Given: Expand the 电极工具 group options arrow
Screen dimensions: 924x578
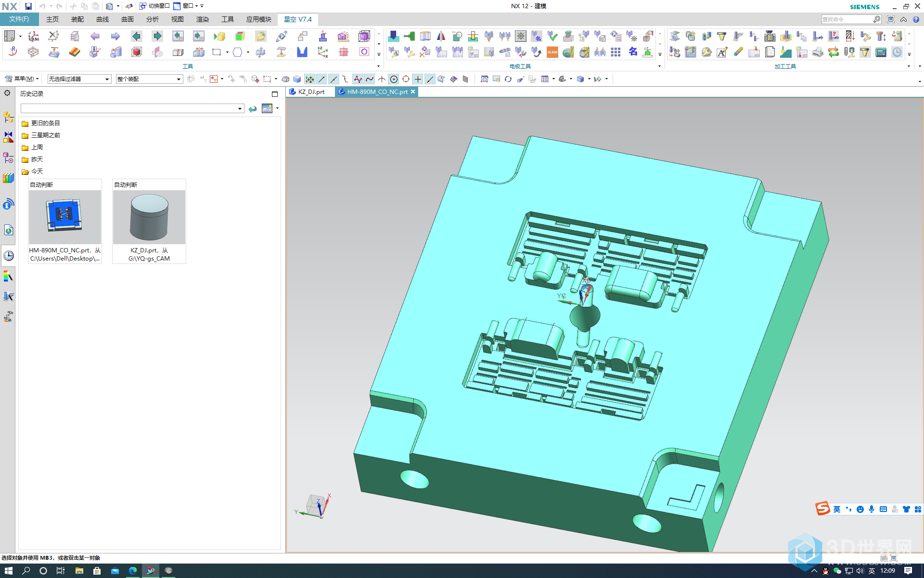Looking at the screenshot, I should [659, 66].
